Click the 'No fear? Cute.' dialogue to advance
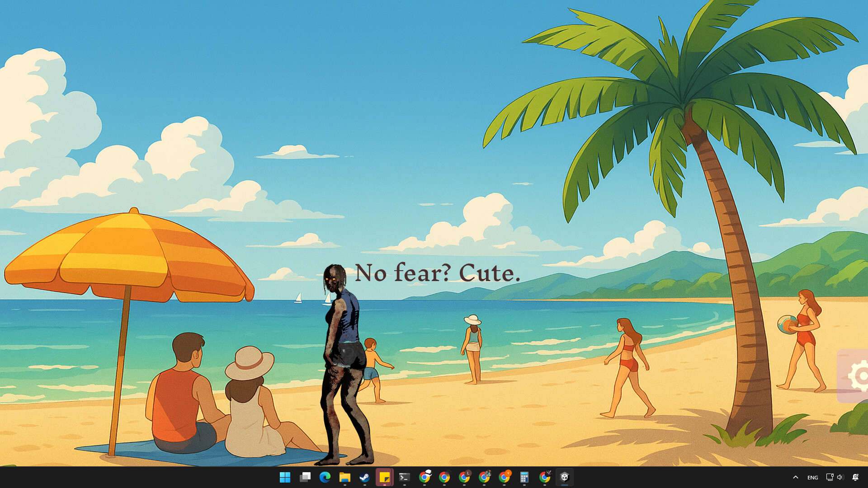The width and height of the screenshot is (868, 488). 437,273
